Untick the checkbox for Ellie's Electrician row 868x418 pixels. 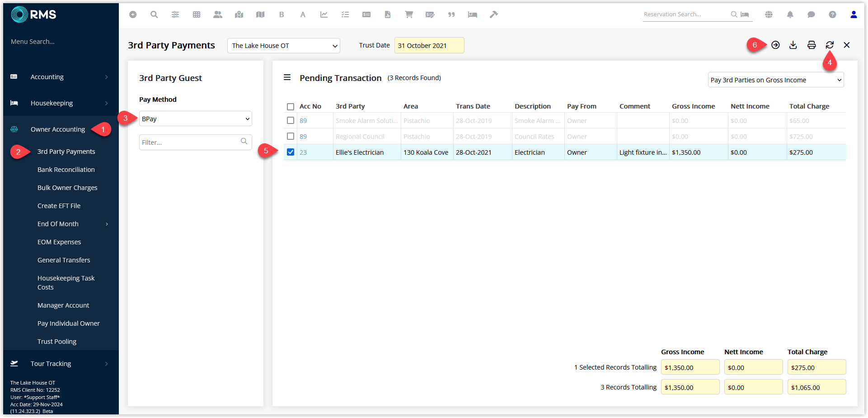coord(291,152)
